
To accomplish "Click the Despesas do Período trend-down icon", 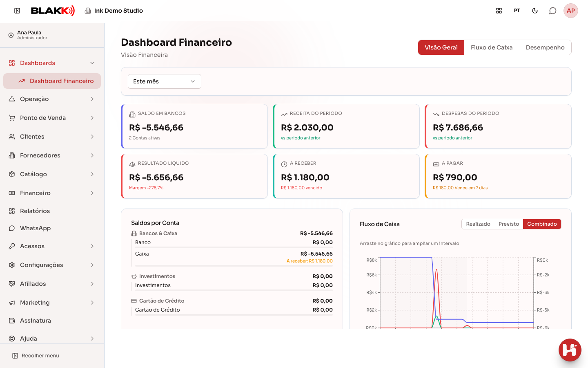I will point(436,114).
